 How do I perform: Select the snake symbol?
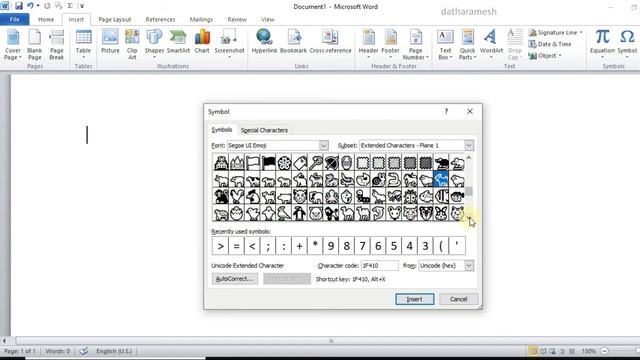[x=394, y=180]
